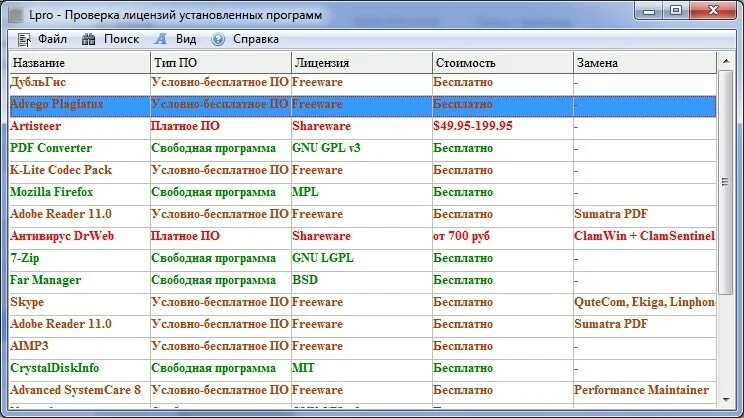
Task: Click the vertical scrollbar thumb
Action: coord(725,182)
